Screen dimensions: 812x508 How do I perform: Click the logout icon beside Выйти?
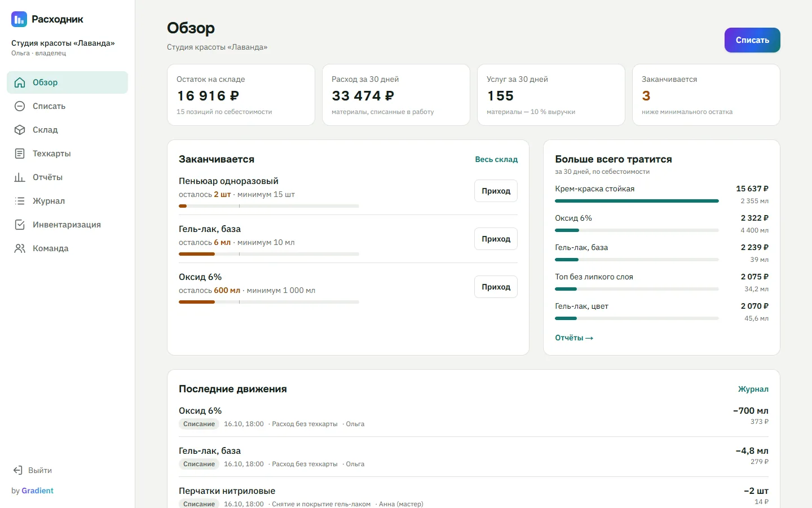coord(17,470)
